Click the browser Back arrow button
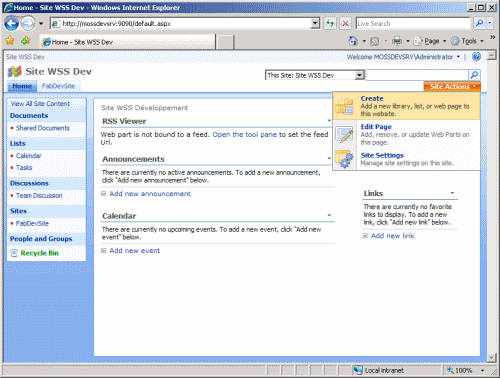500x378 pixels. click(x=11, y=24)
